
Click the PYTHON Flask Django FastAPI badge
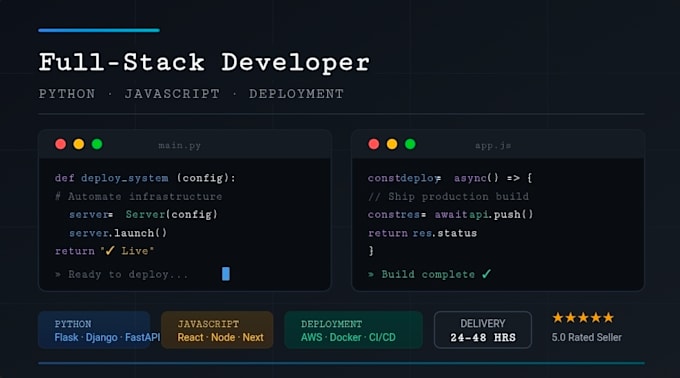(94, 330)
